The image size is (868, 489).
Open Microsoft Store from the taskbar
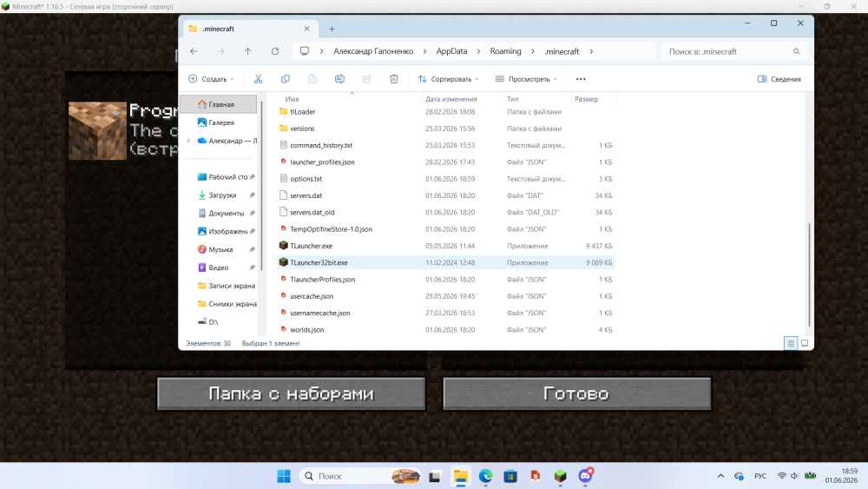pos(510,476)
